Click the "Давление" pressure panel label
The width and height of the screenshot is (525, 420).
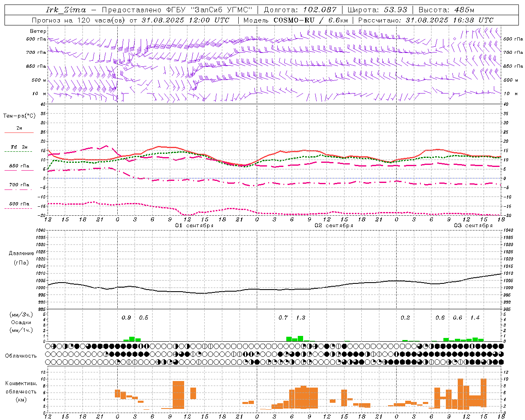coord(21,253)
